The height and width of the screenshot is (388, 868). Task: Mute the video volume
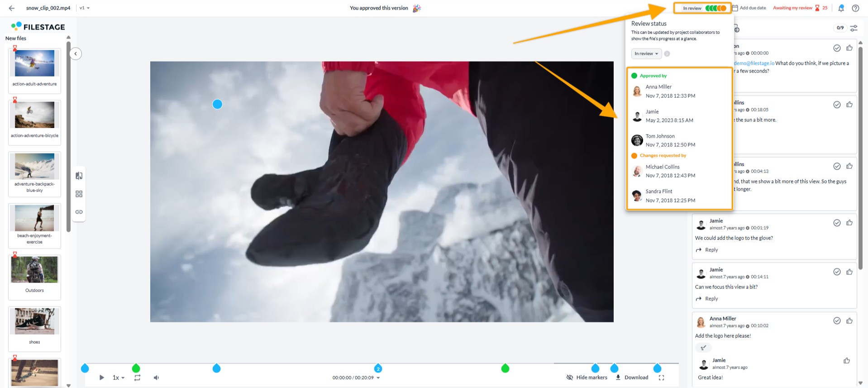156,378
